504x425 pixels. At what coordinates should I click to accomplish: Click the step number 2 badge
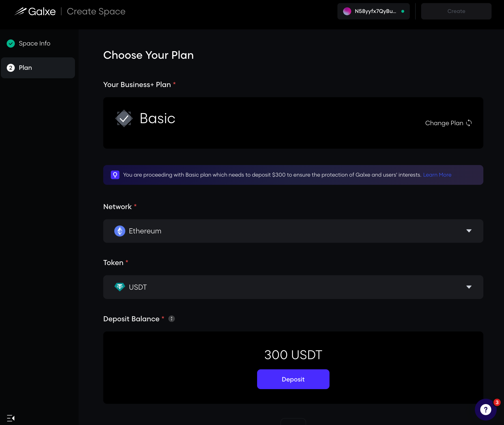(11, 68)
